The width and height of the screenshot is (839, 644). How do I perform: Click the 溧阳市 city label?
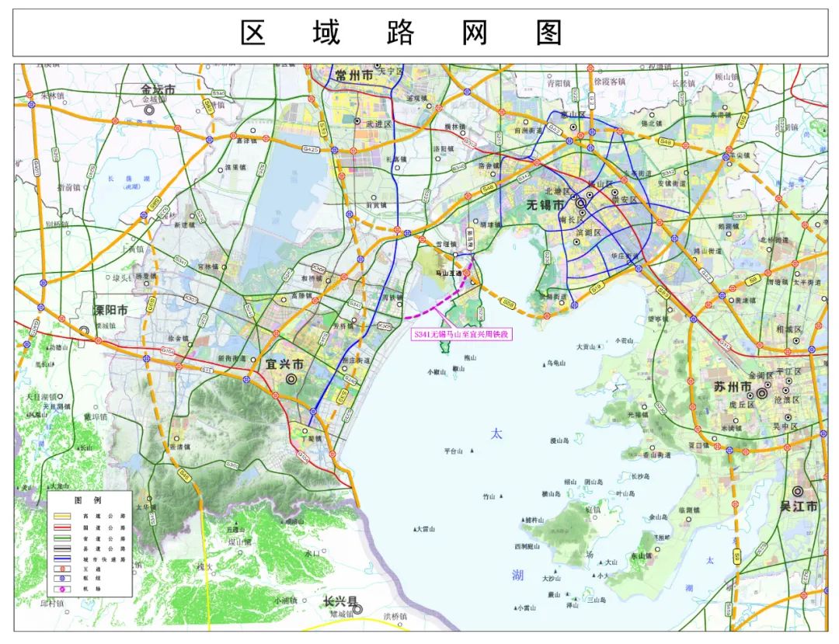coord(111,310)
